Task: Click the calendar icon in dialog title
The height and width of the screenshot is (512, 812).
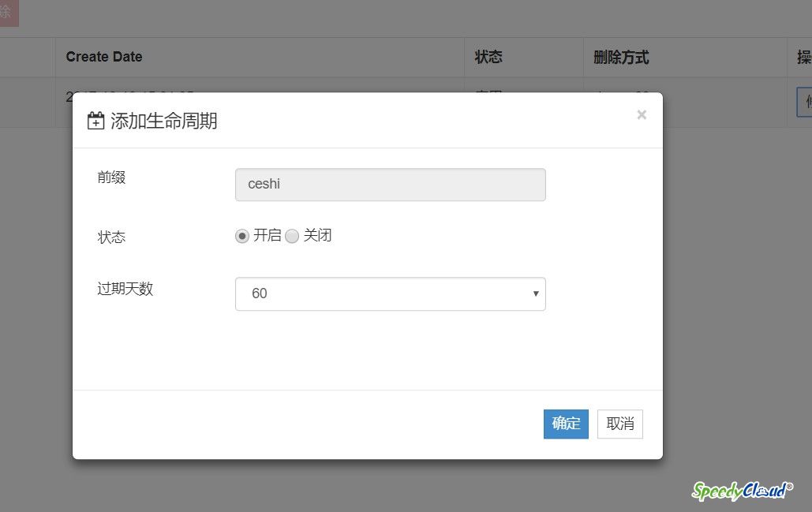Action: [x=95, y=121]
